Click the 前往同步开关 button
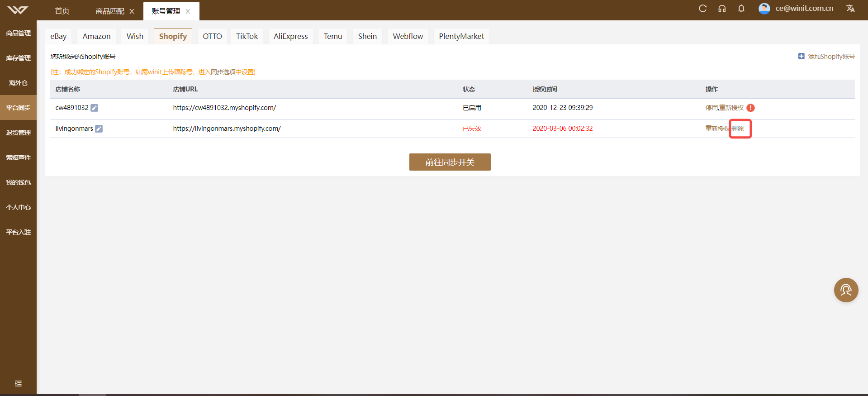 pyautogui.click(x=450, y=162)
